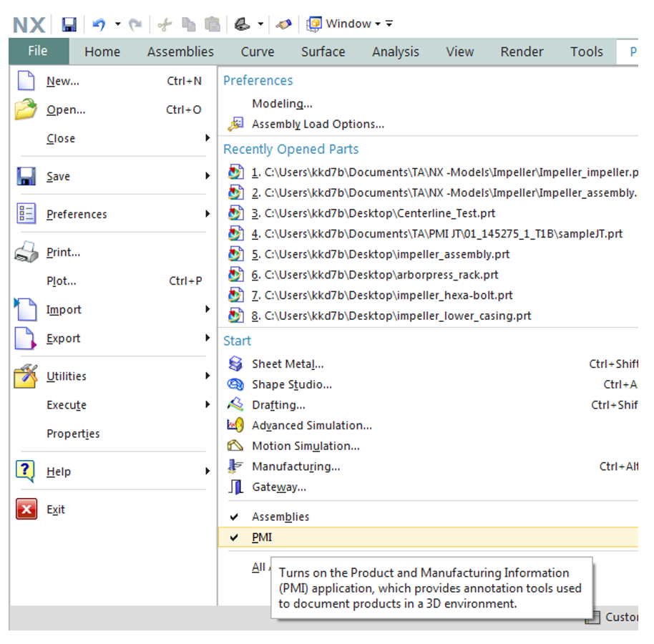The image size is (654, 644).
Task: Click the Save floppy icon in quick toolbar
Action: click(x=69, y=24)
